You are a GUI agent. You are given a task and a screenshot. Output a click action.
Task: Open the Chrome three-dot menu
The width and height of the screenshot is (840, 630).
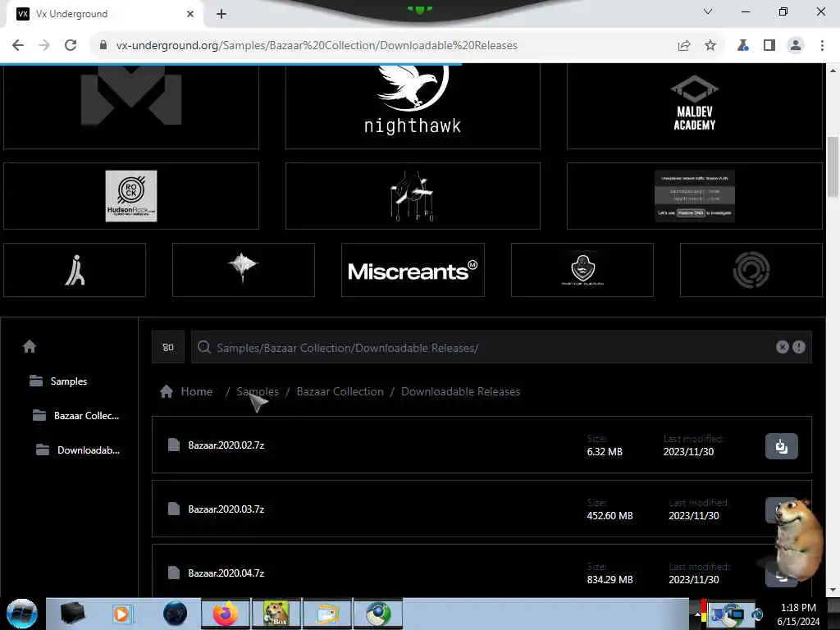coord(822,46)
